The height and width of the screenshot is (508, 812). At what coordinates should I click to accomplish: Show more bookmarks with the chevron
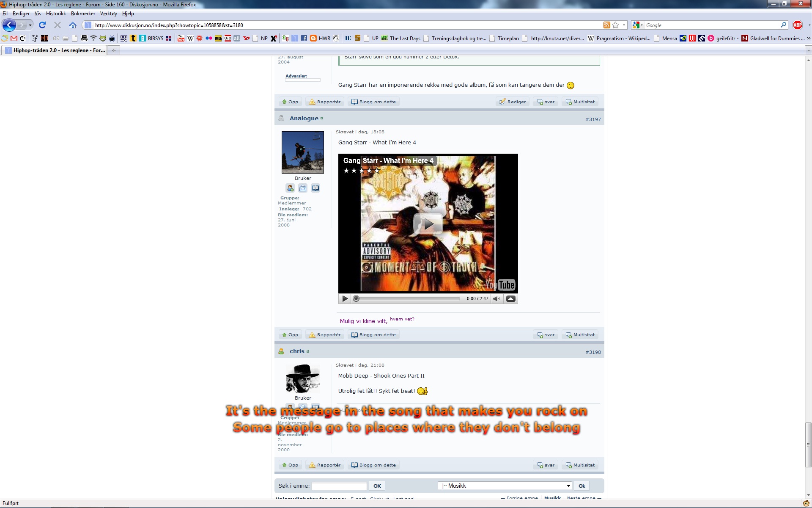(x=808, y=38)
